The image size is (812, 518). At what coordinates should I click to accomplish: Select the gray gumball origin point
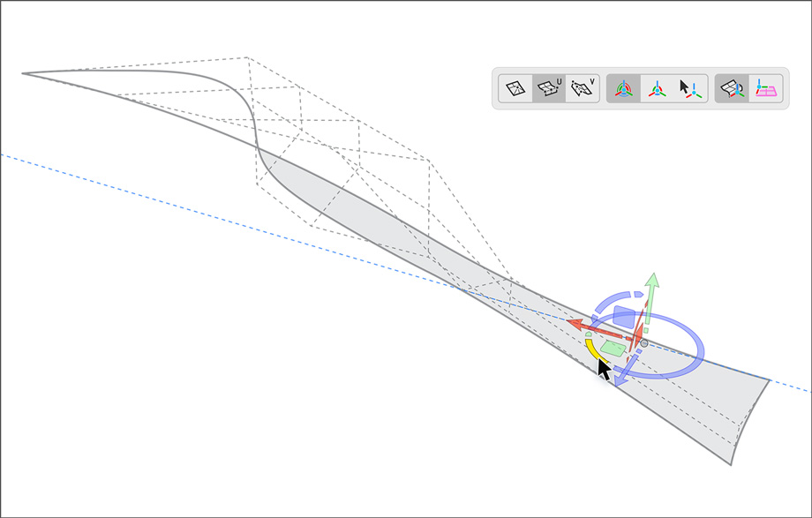pos(643,343)
